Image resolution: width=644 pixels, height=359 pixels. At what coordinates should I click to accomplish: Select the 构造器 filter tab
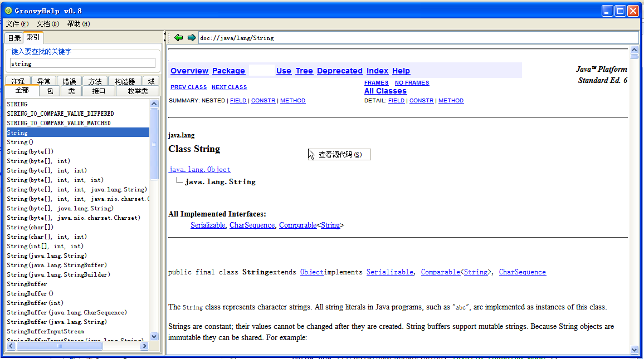coord(125,81)
